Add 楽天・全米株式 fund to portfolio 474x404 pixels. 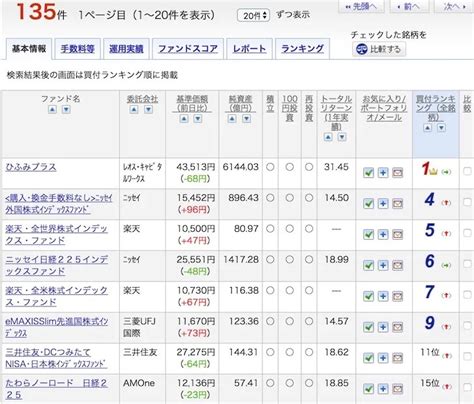[383, 296]
